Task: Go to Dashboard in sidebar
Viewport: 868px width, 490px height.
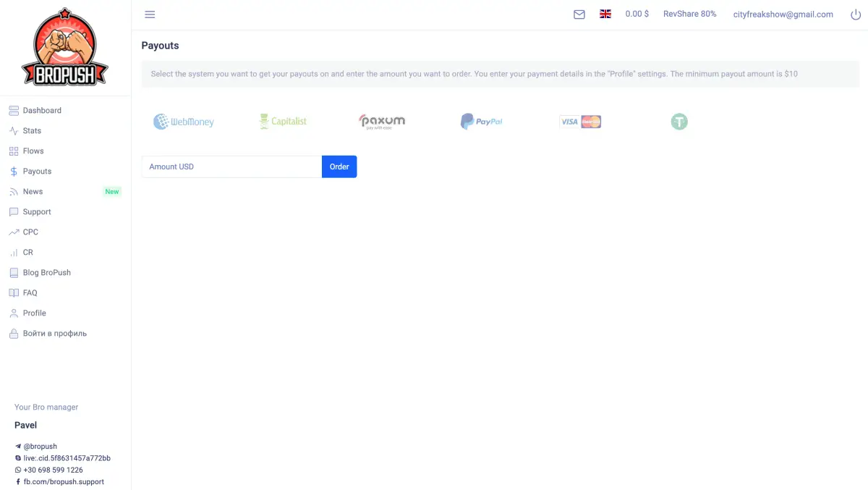Action: (42, 111)
